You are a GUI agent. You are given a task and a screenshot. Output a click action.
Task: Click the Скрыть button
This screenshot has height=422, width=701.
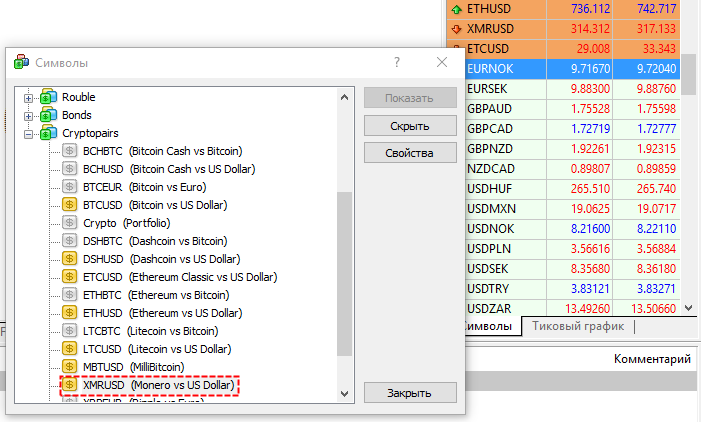coord(410,126)
